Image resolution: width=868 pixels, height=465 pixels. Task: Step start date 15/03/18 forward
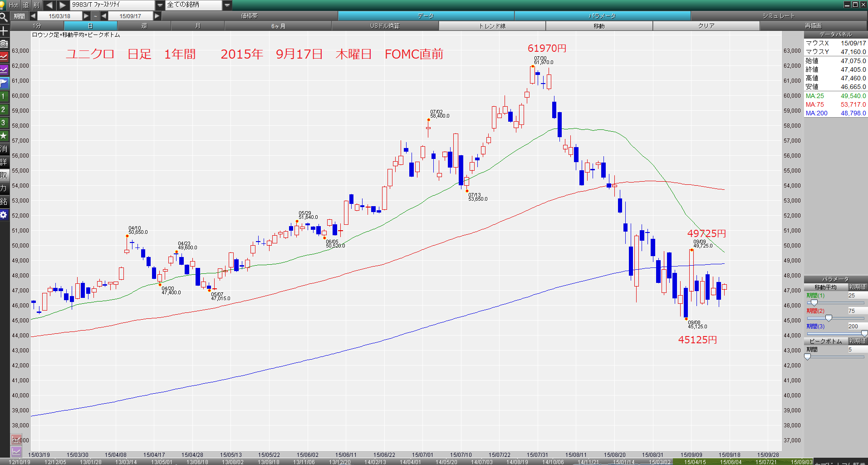pos(86,16)
